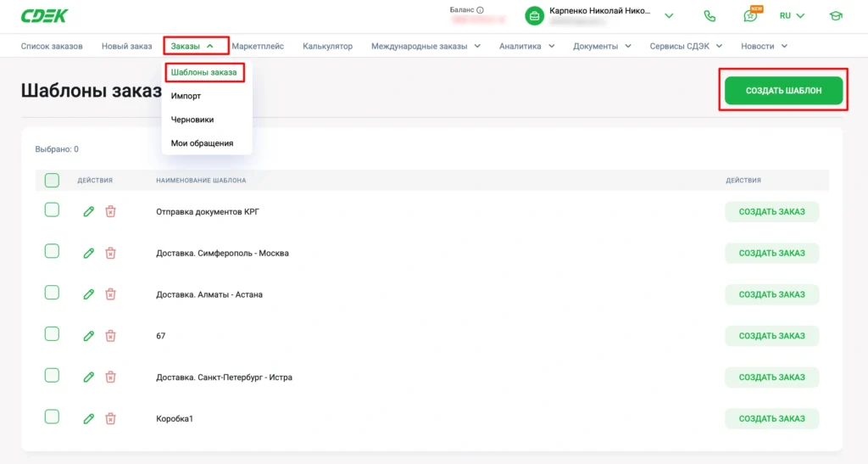Click the template name Коробка1
This screenshot has width=868, height=464.
coord(175,418)
